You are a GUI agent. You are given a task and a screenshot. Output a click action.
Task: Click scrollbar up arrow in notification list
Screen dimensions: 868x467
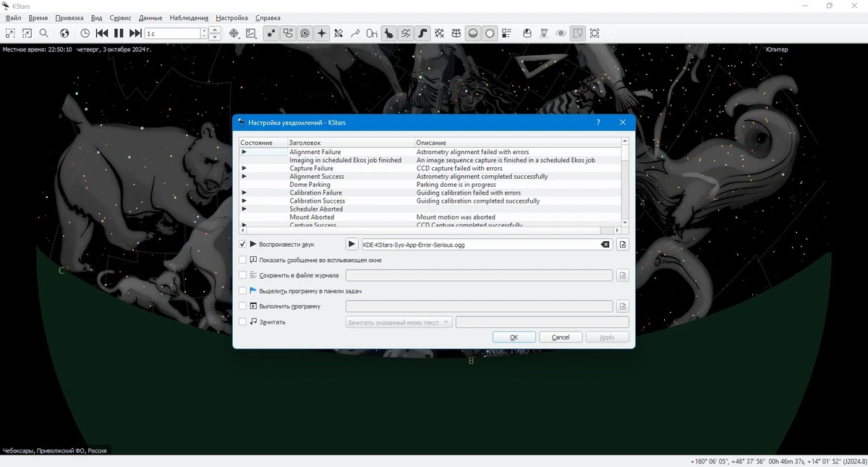(625, 141)
